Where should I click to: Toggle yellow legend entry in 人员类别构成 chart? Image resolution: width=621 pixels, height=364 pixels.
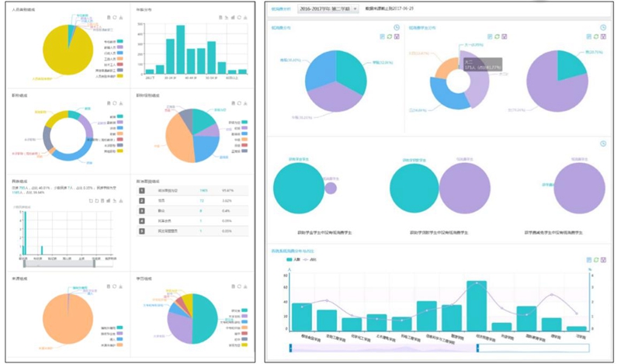pyautogui.click(x=119, y=78)
